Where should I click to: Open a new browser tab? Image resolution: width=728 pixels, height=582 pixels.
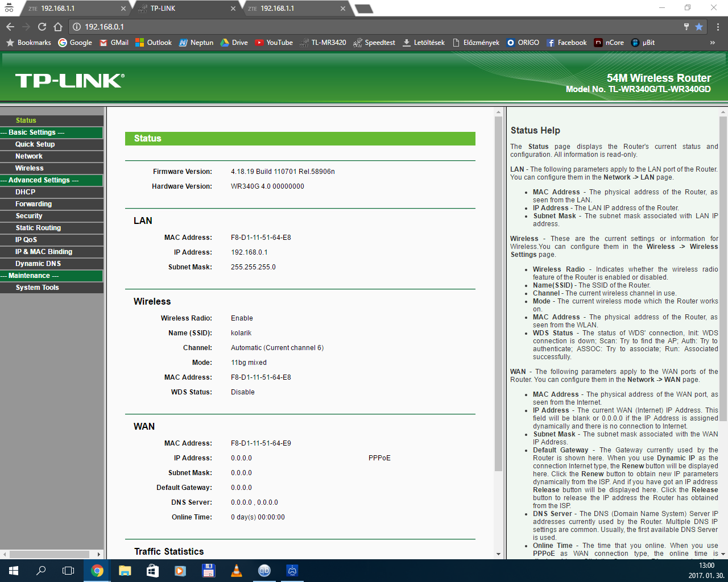(363, 9)
